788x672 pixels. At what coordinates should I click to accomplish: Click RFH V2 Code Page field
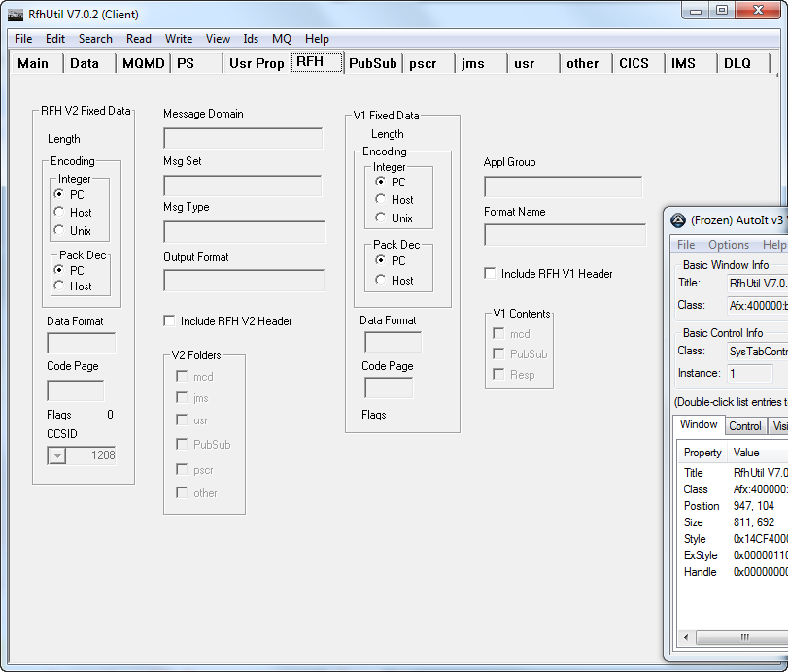[76, 390]
